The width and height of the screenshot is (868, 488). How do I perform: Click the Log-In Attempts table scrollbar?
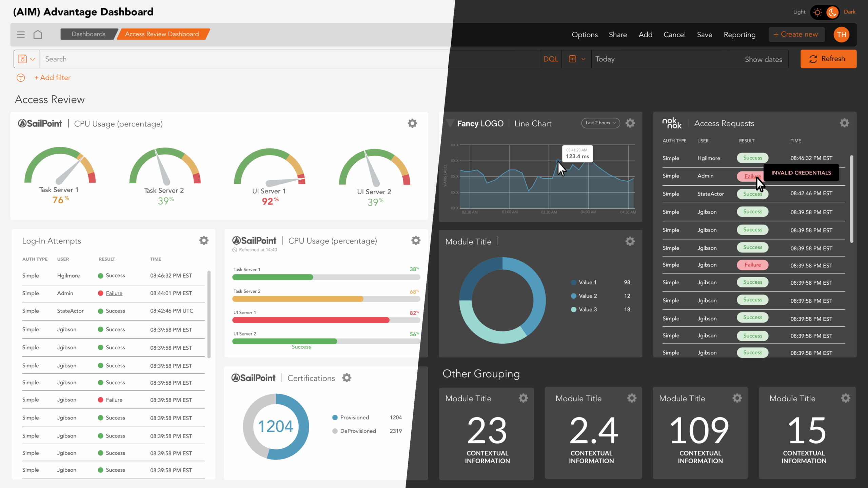209,314
